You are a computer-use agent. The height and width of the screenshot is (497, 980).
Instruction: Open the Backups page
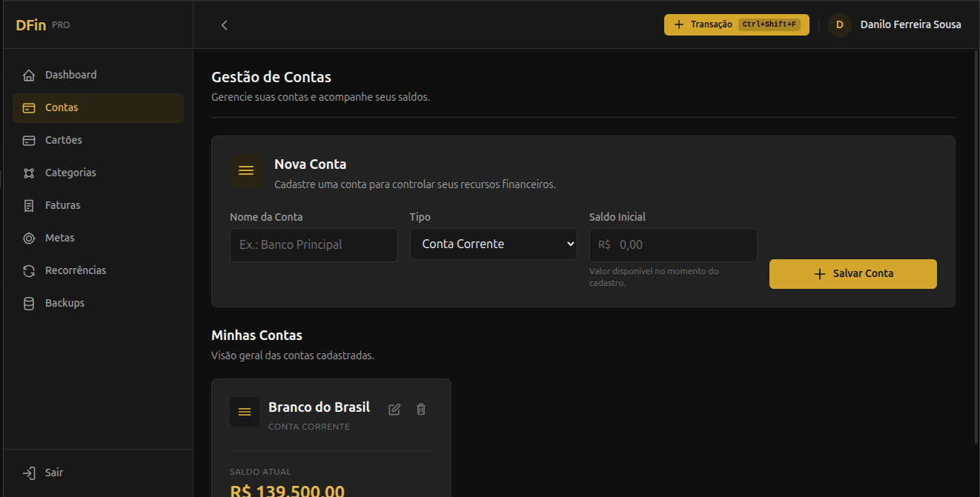[x=98, y=303]
